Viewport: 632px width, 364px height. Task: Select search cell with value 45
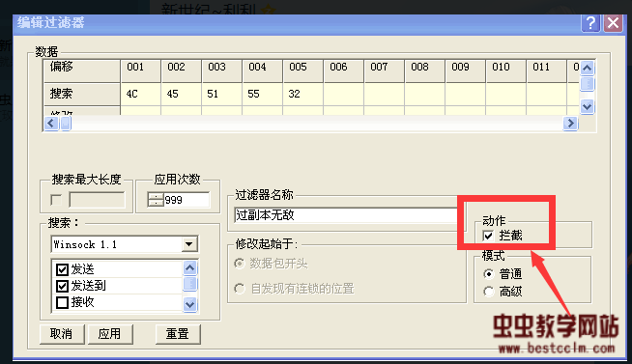(x=182, y=95)
